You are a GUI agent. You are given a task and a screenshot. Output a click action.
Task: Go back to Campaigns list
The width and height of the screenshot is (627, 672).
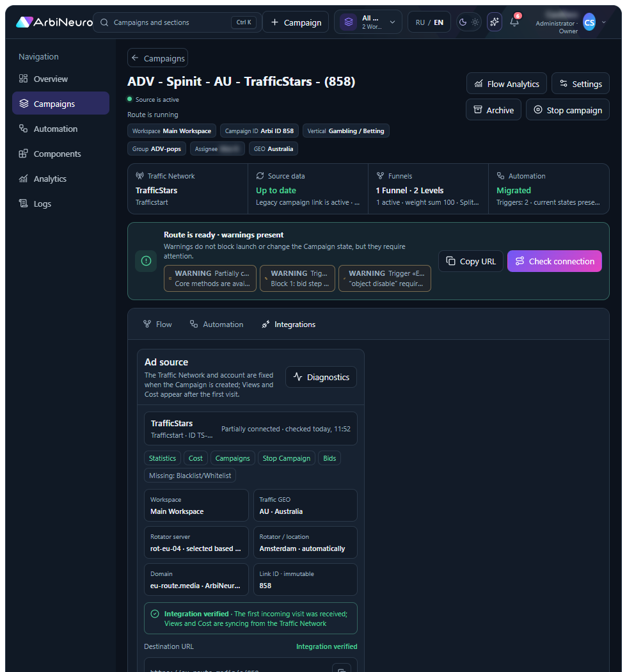click(158, 58)
